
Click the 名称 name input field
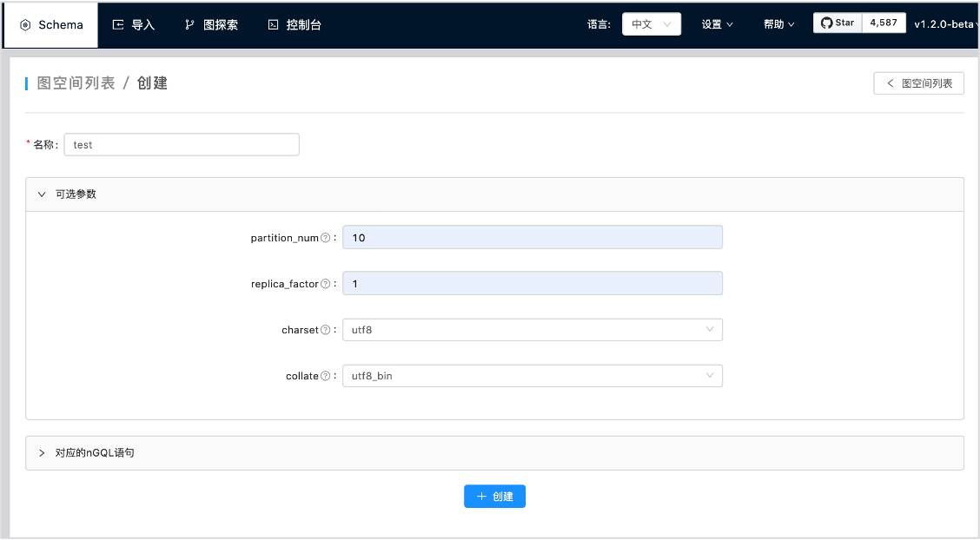point(181,145)
